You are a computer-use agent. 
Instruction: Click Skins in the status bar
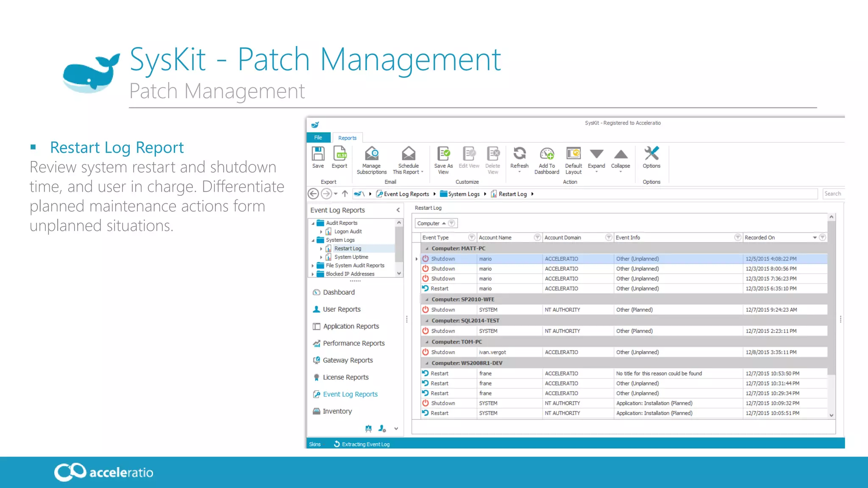coord(315,444)
